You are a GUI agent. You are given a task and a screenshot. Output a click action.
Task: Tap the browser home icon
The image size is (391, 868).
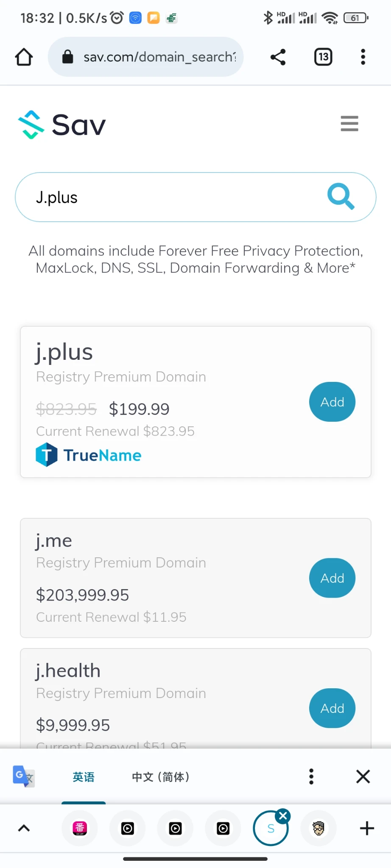[x=24, y=57]
